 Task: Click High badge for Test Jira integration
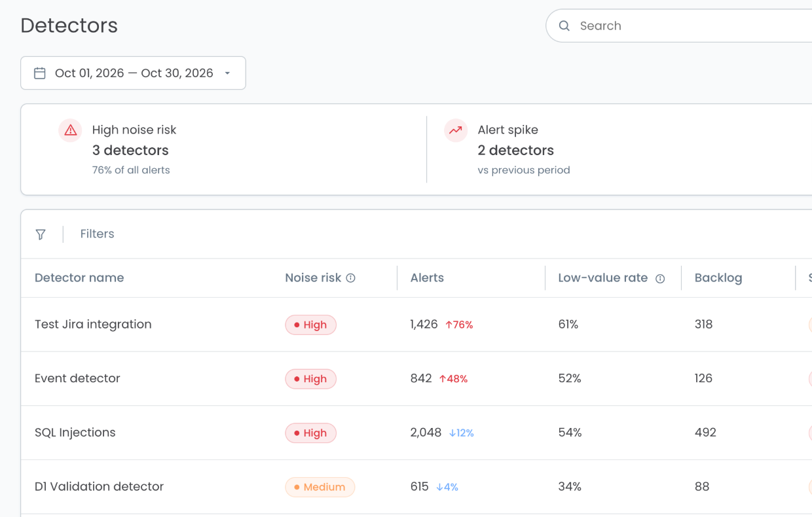pos(310,325)
